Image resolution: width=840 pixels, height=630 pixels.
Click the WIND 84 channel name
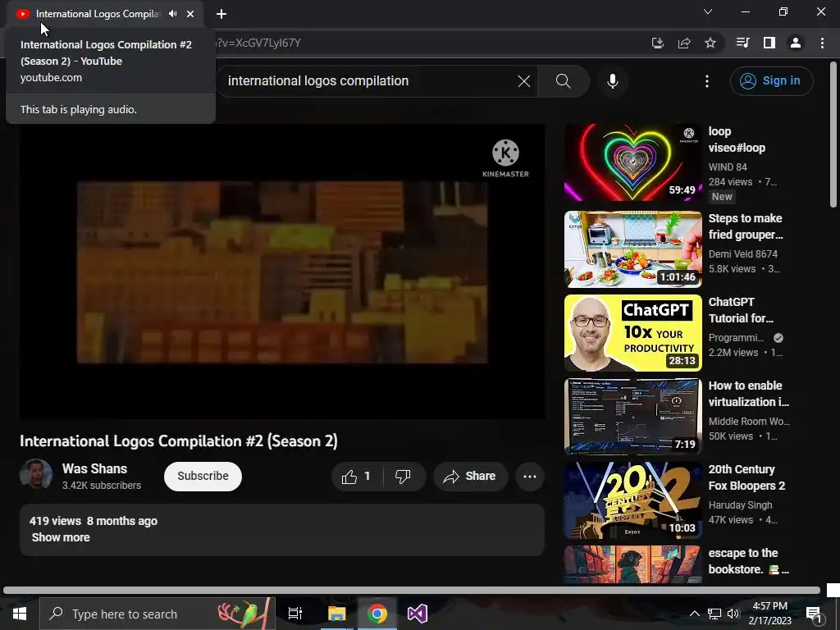coord(728,167)
